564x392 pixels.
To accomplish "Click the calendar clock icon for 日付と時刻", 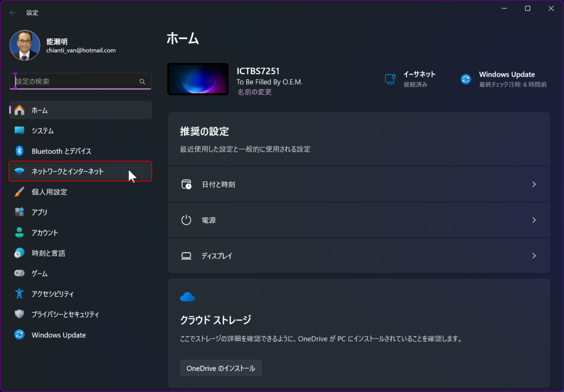I will point(187,184).
